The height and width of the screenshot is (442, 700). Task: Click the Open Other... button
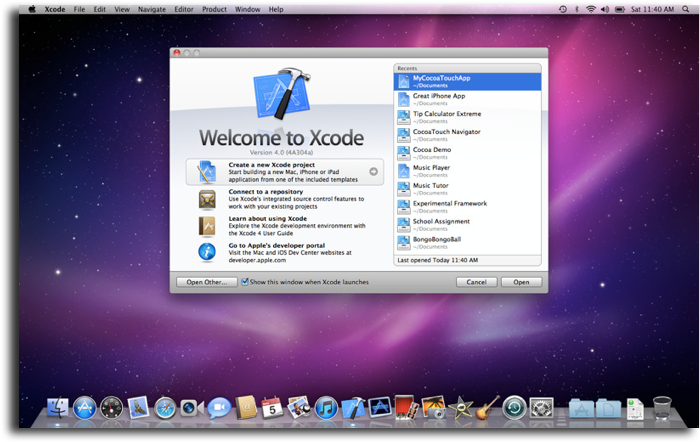tap(206, 282)
